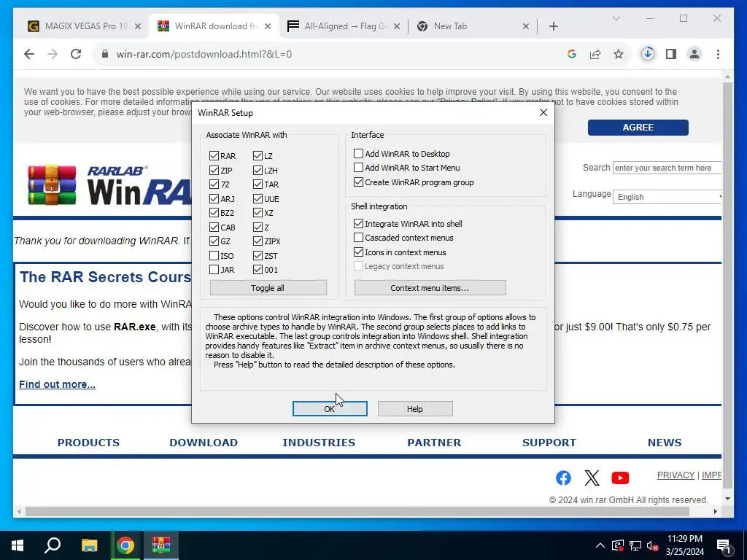Uncheck the TAR association checkbox
This screenshot has width=747, height=560.
258,184
